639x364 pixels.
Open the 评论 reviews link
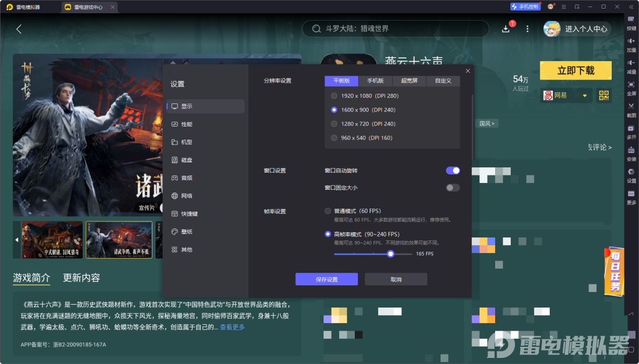click(599, 147)
